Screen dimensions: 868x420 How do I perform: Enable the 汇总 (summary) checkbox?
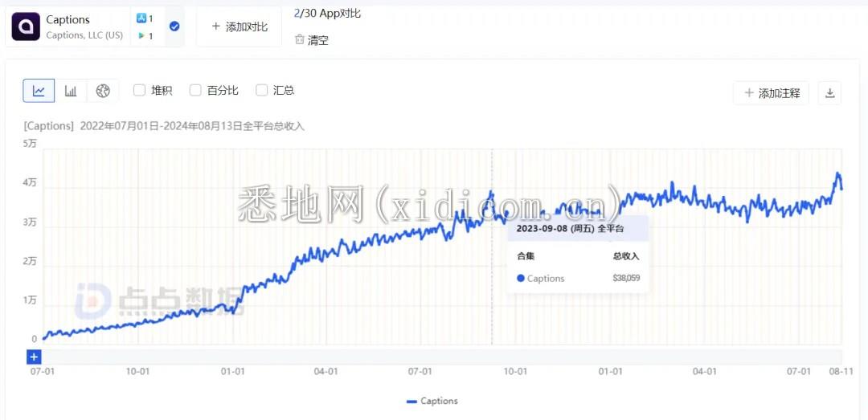pos(262,90)
